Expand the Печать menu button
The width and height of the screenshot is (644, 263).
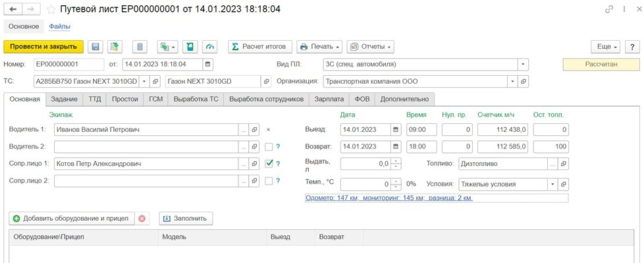click(320, 47)
